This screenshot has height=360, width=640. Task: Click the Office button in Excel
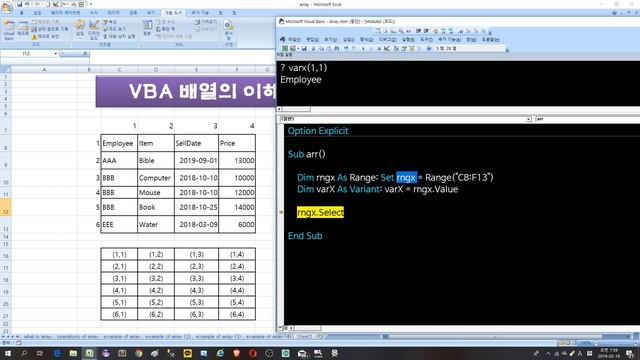point(7,7)
